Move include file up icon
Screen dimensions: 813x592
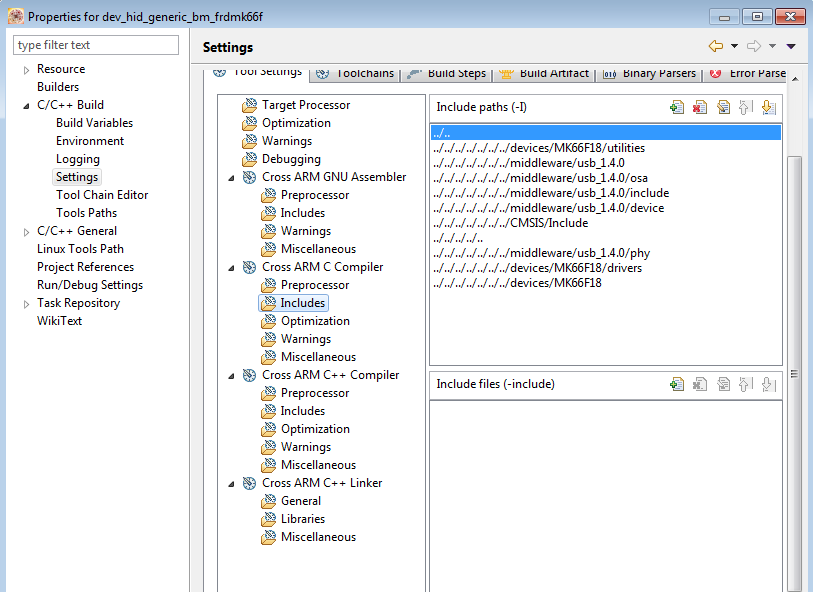[744, 384]
